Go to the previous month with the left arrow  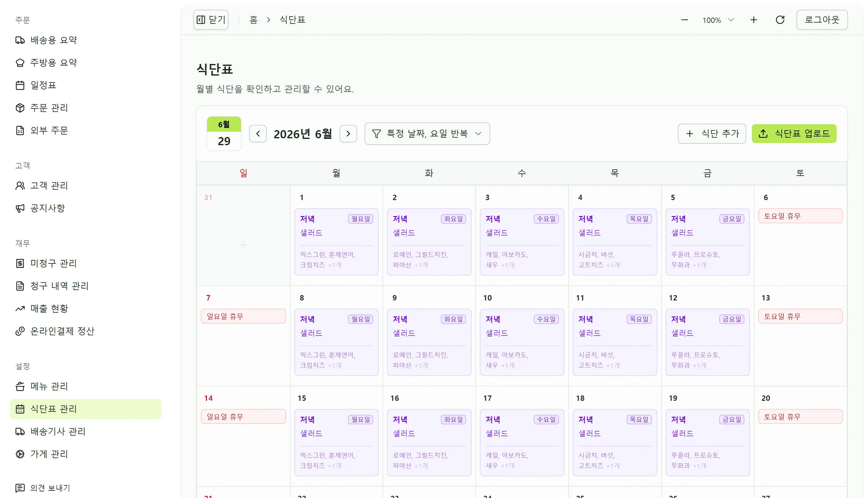click(x=258, y=134)
